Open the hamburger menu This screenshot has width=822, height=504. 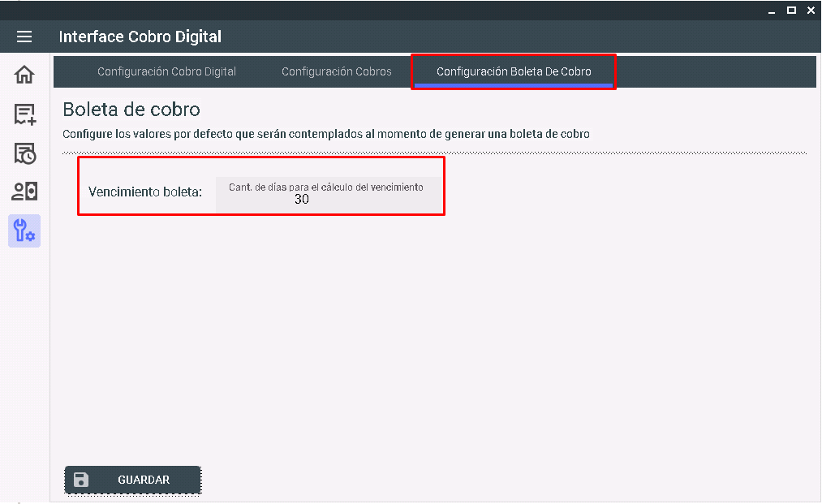(24, 37)
